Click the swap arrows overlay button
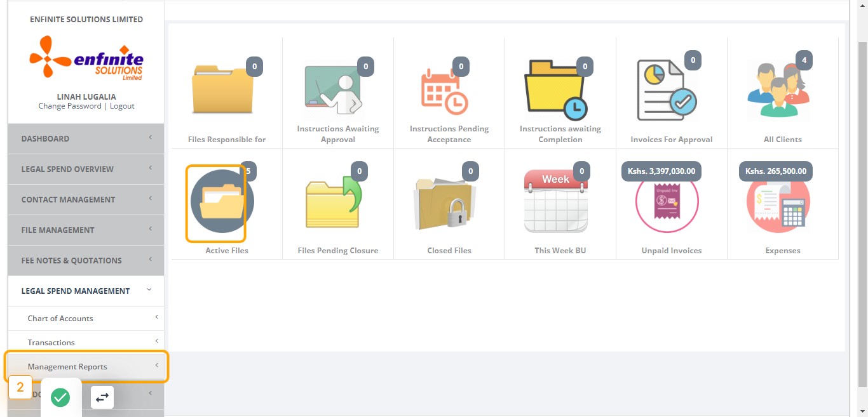 pyautogui.click(x=102, y=397)
